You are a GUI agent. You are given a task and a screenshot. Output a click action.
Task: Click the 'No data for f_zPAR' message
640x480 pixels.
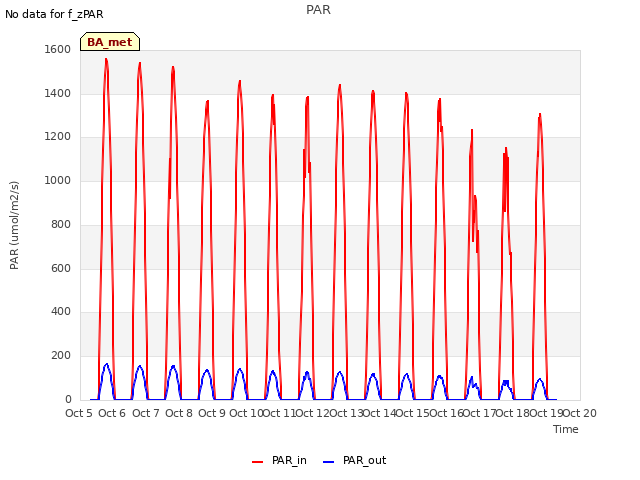54,14
